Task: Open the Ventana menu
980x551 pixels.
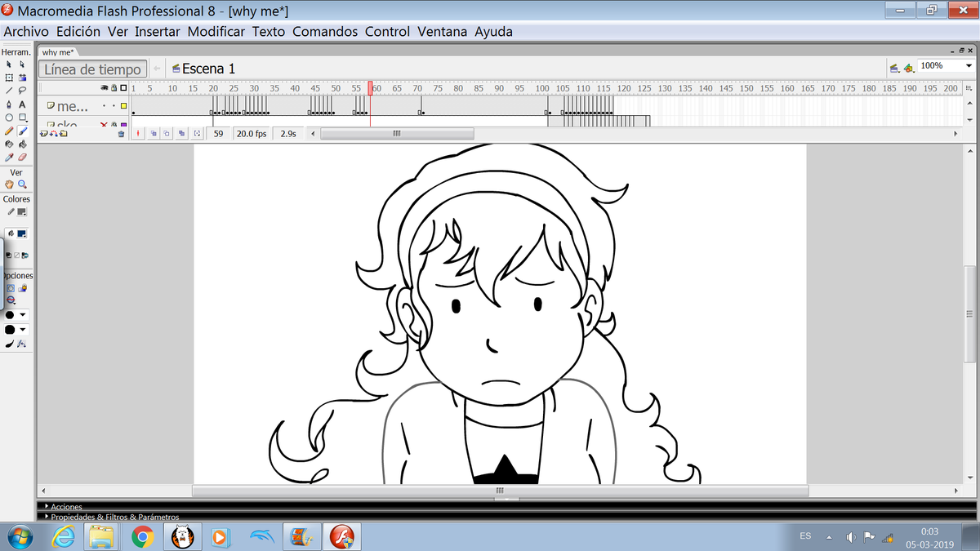Action: tap(443, 32)
